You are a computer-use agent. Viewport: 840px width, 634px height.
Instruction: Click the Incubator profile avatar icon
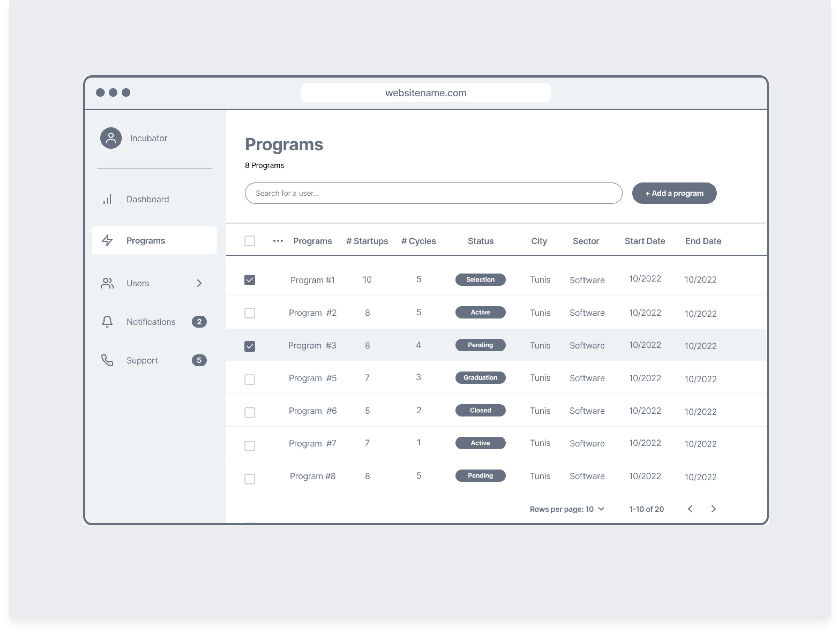[111, 138]
